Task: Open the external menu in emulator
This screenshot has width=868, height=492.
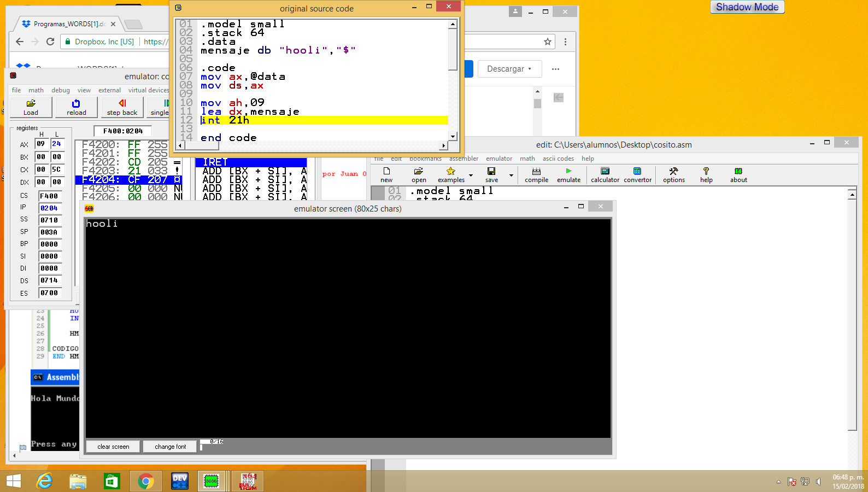Action: click(x=109, y=90)
